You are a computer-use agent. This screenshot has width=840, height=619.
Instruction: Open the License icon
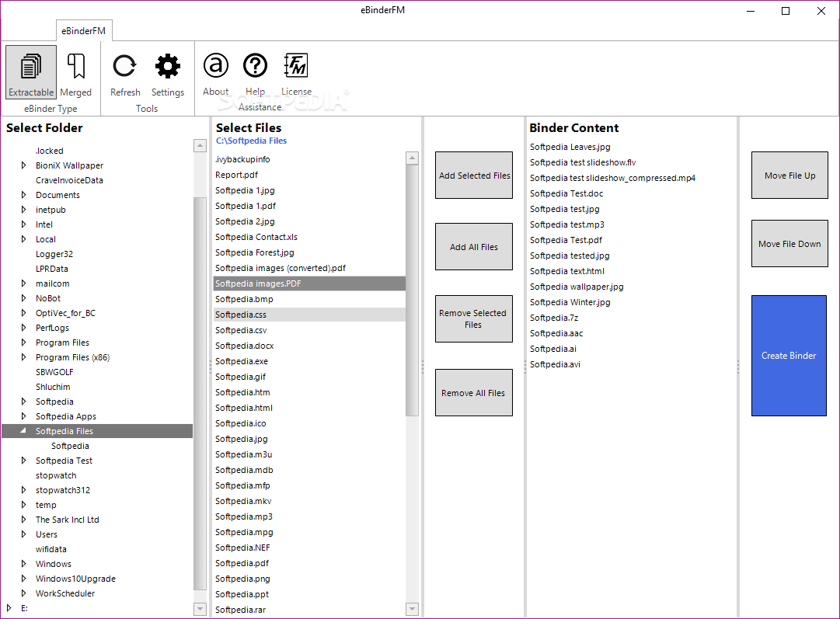click(x=296, y=65)
